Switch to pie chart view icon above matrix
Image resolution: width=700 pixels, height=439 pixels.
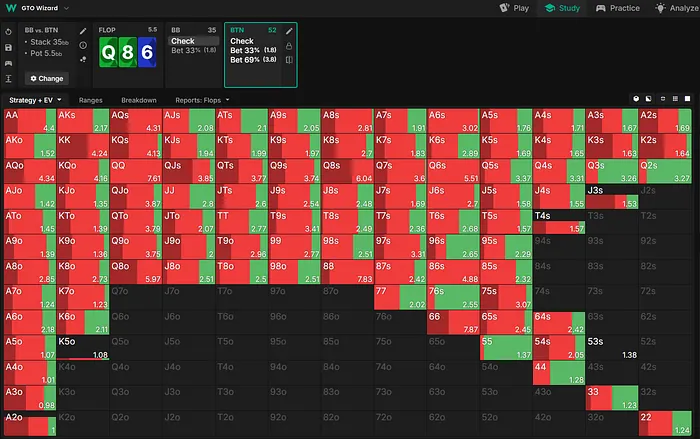point(636,99)
